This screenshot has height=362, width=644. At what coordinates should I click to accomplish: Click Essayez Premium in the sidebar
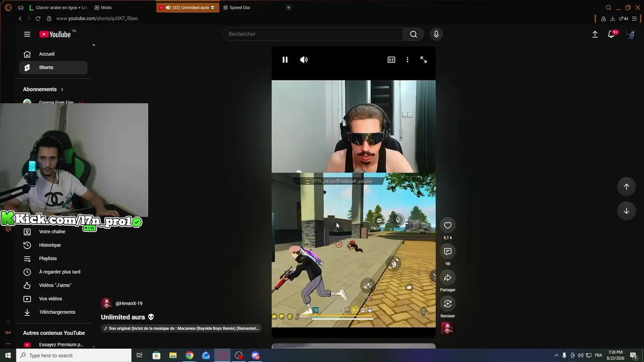pyautogui.click(x=53, y=345)
